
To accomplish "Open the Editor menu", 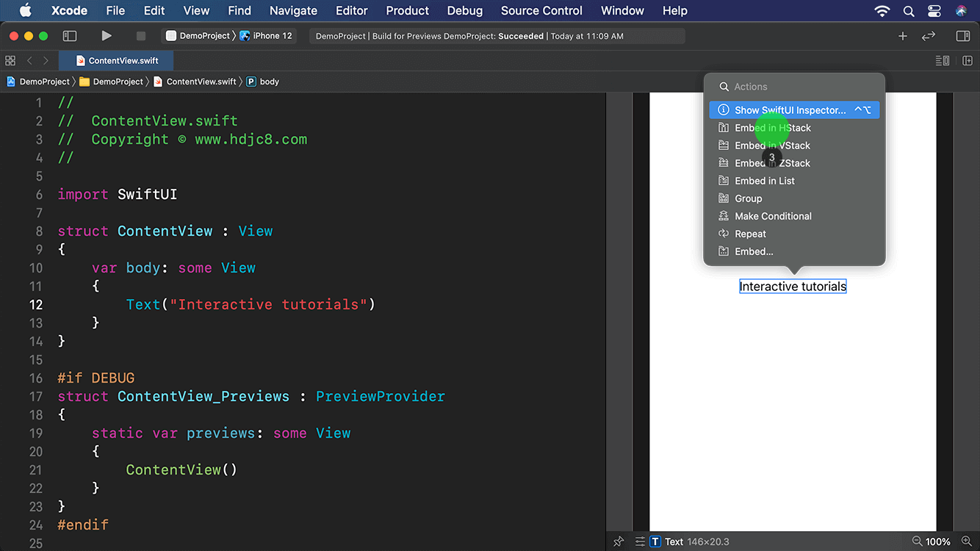I will tap(352, 10).
